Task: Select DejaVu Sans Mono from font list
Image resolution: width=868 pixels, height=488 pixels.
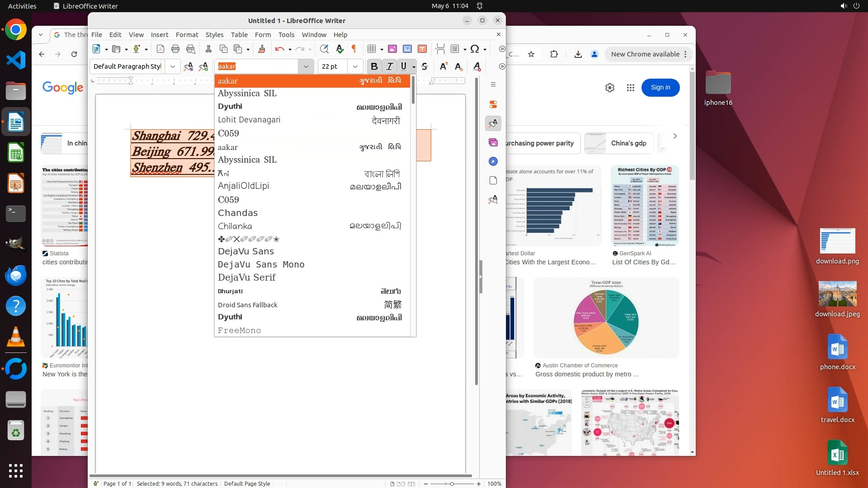Action: (261, 264)
